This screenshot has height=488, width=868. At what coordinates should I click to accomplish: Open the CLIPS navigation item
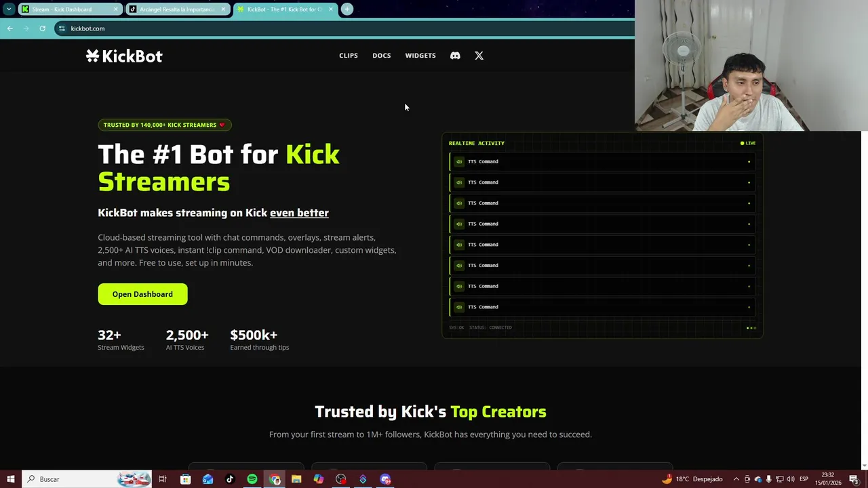tap(349, 56)
